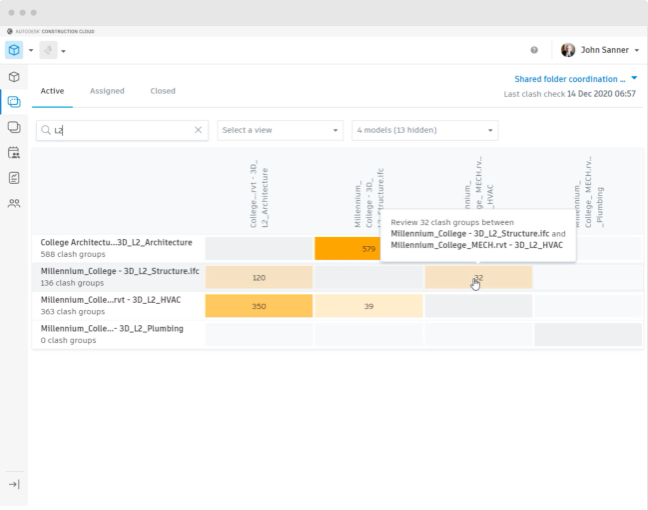
Task: Expand the project selector dropdown arrow
Action: 63,51
